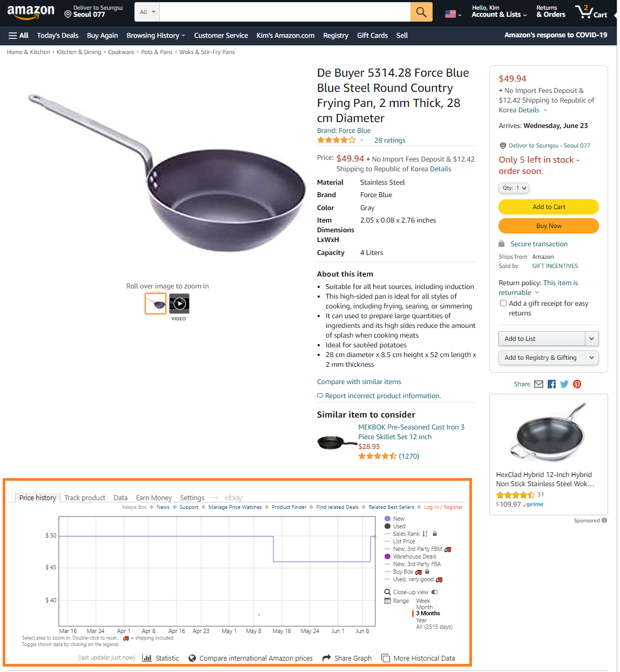Open the hamburger All menu
620x672 pixels.
[x=18, y=36]
